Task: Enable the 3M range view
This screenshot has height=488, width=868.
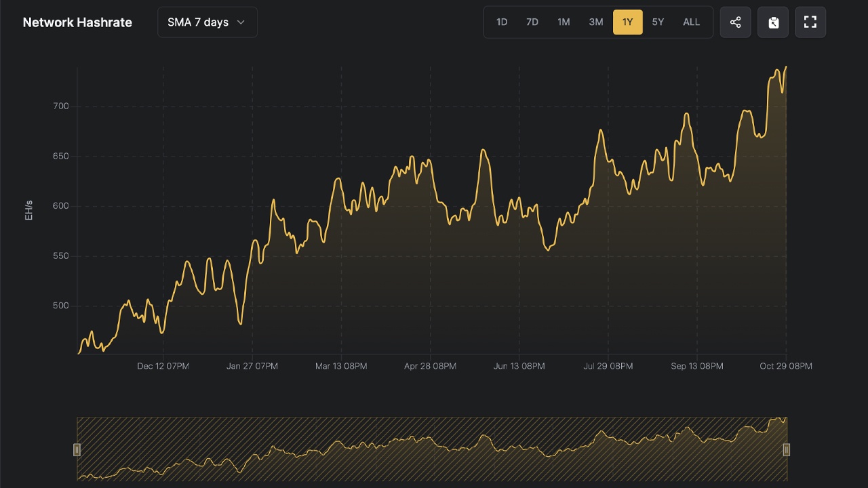Action: [x=595, y=22]
